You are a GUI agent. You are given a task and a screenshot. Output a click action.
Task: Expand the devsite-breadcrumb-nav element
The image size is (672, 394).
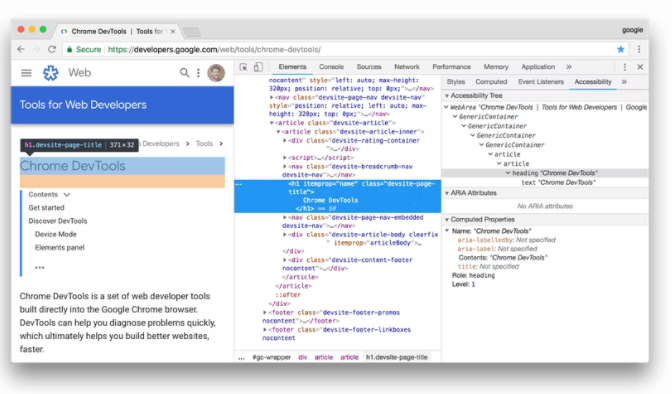[x=285, y=166]
